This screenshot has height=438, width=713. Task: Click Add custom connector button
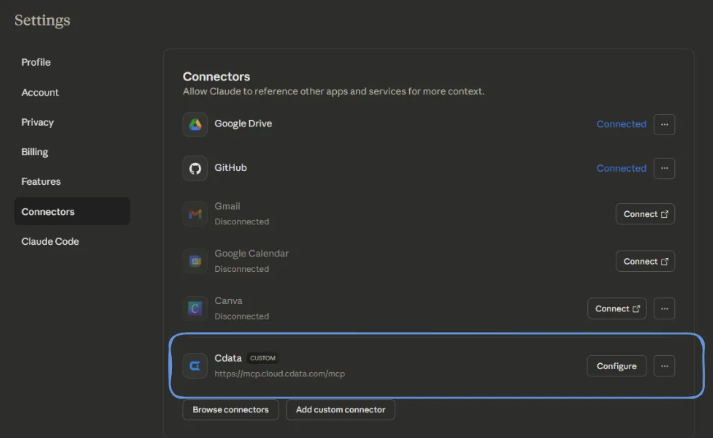[341, 409]
